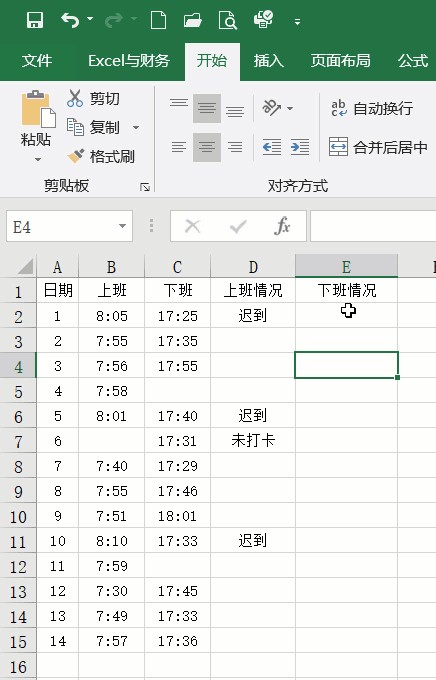Open the 页面布局 (Page Layout) tab
The height and width of the screenshot is (680, 436).
click(341, 60)
